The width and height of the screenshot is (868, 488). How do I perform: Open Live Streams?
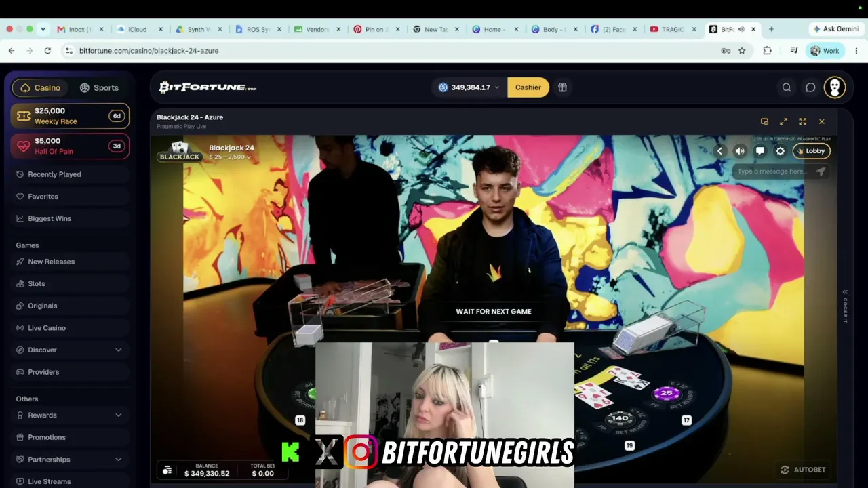pyautogui.click(x=71, y=481)
